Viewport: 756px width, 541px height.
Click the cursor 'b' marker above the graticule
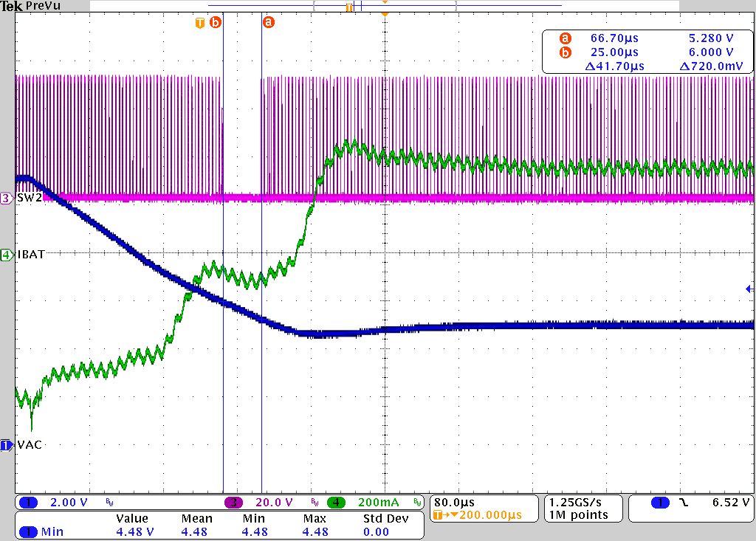click(x=215, y=23)
